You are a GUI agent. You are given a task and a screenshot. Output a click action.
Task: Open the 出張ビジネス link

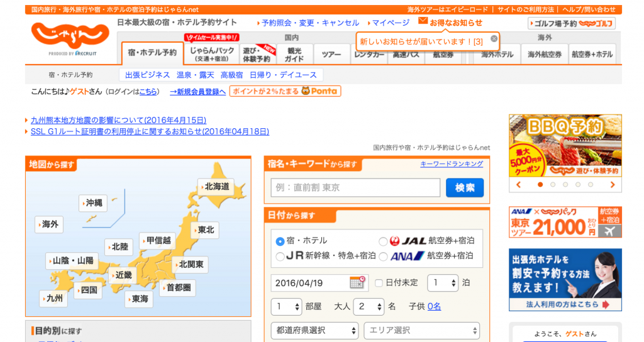coord(147,75)
